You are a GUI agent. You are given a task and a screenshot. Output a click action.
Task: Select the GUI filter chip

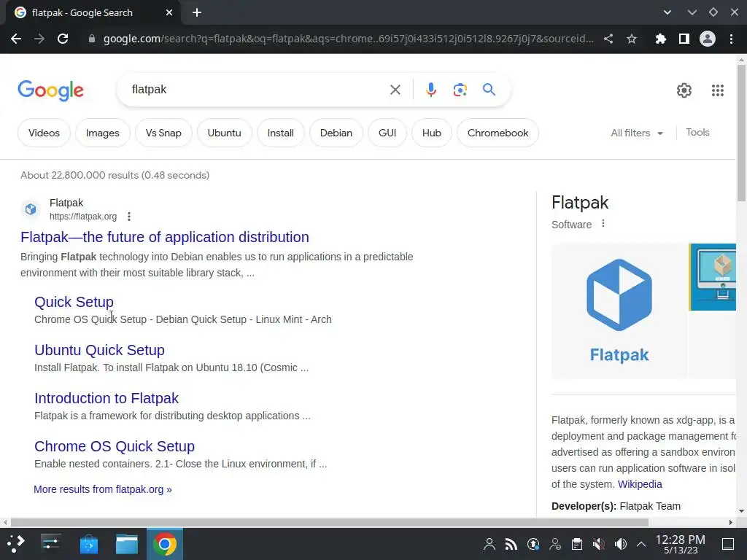(x=387, y=133)
